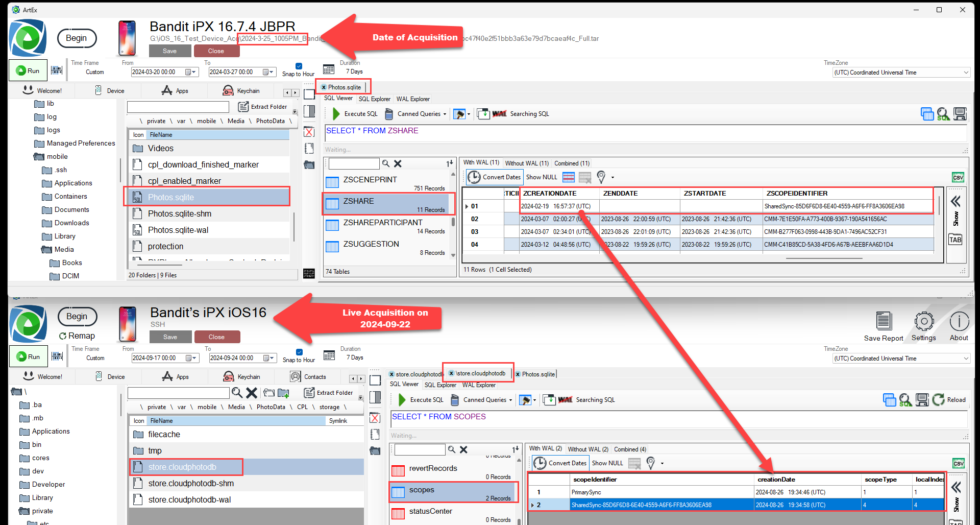Click the Remap refresh icon
The image size is (980, 525).
63,336
